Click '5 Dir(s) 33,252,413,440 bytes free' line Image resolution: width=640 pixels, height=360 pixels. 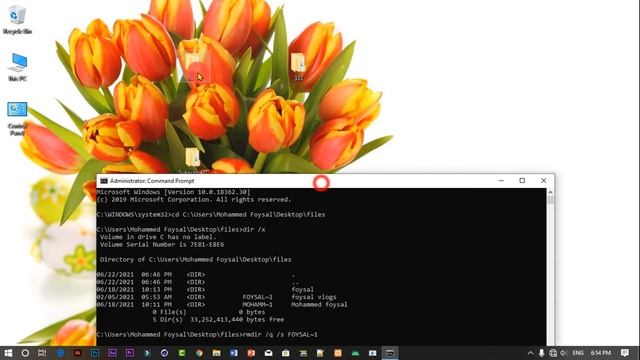coord(218,320)
